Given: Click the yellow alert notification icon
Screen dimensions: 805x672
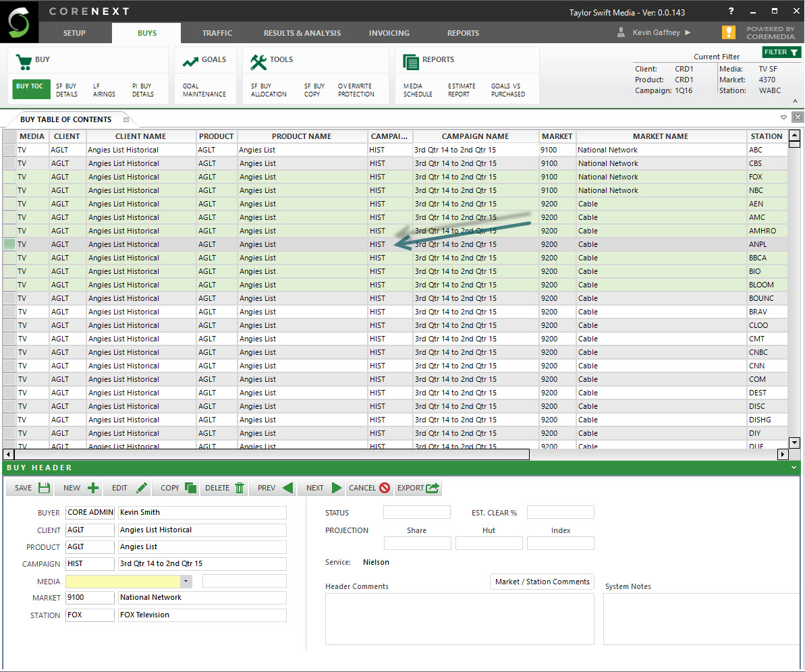Looking at the screenshot, I should click(x=728, y=32).
